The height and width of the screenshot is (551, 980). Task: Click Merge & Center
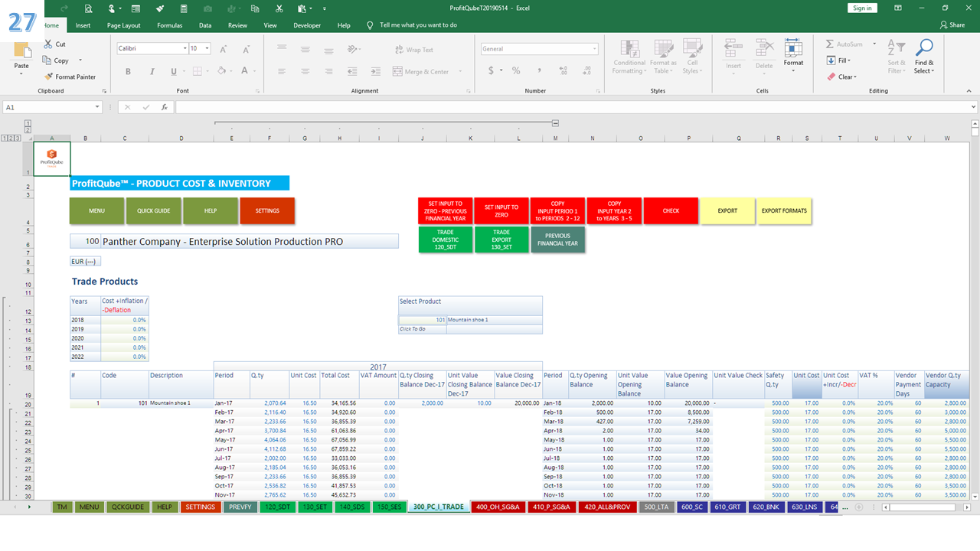click(x=421, y=72)
